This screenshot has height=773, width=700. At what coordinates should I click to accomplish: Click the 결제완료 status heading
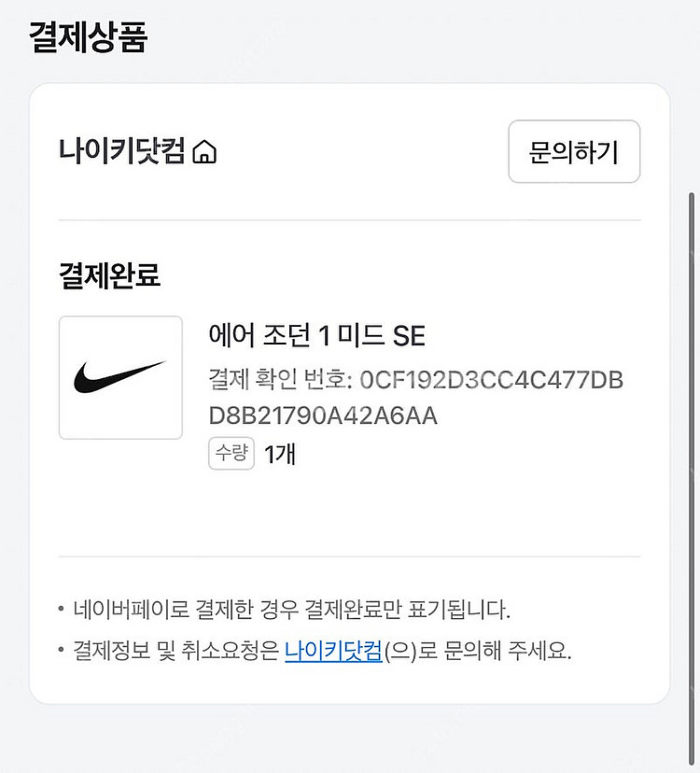[x=109, y=276]
